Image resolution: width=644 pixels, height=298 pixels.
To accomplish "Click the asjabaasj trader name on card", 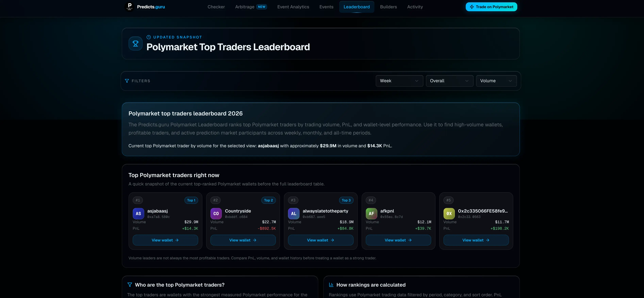I will click(158, 211).
